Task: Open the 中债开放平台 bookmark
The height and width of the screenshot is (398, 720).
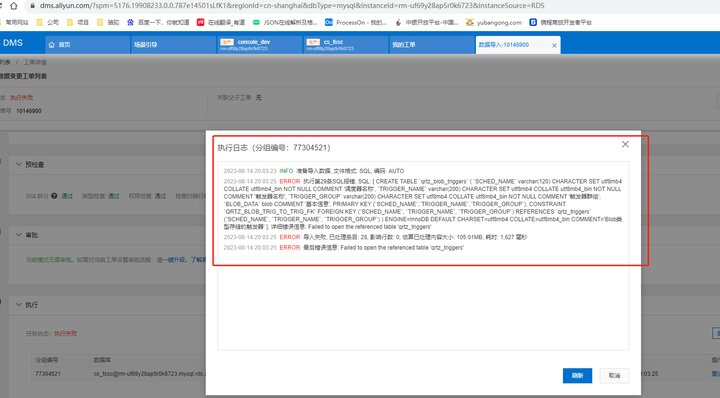Action: pyautogui.click(x=427, y=22)
